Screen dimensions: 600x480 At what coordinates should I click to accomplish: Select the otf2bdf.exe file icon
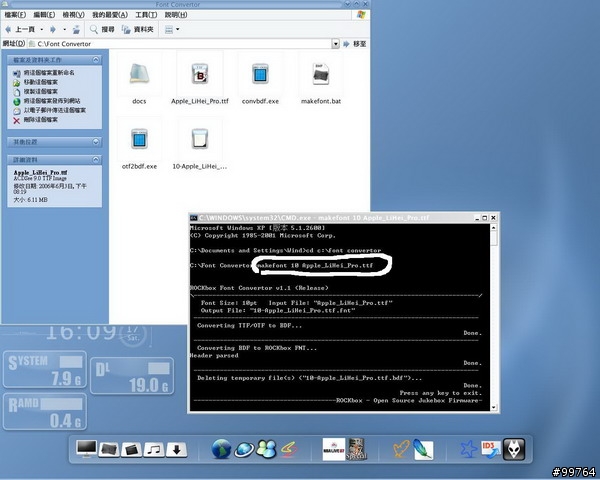pos(139,139)
